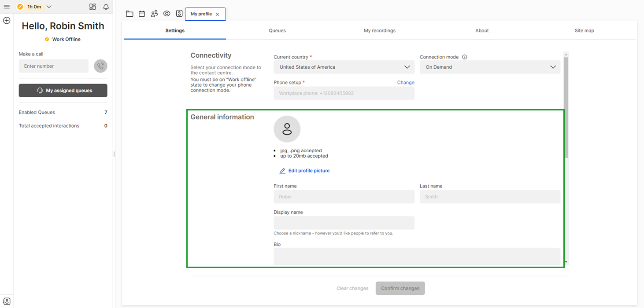Click the Last name field

pyautogui.click(x=490, y=197)
